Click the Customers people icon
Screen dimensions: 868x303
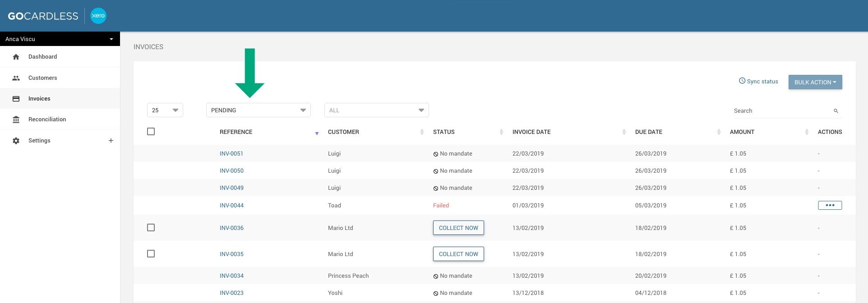16,78
